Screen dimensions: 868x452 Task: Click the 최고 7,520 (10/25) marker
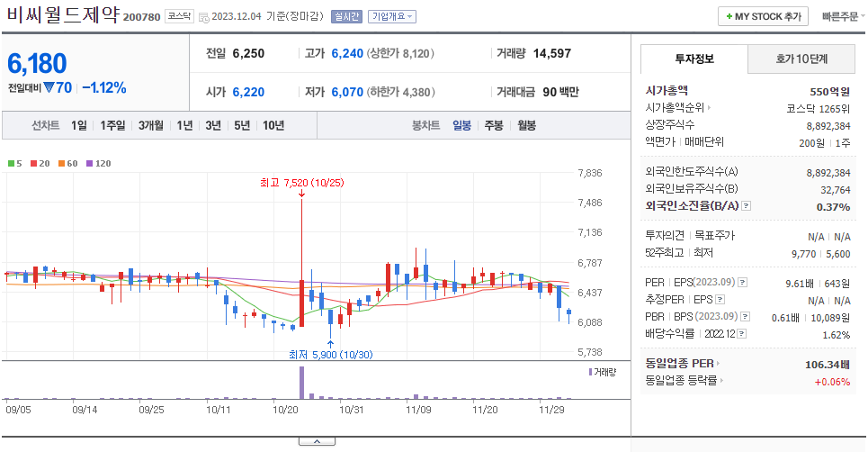click(301, 183)
